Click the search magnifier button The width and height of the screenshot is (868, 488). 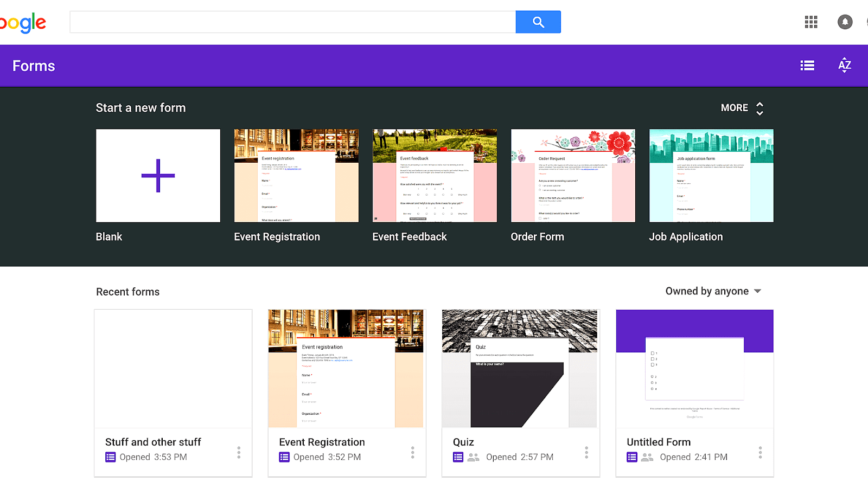(538, 22)
